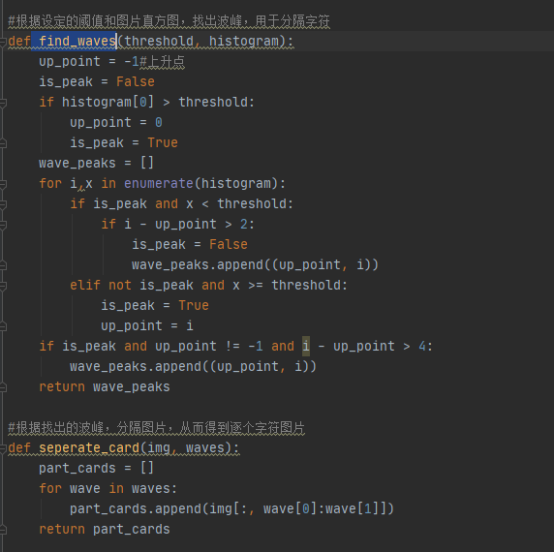This screenshot has height=552, width=554.
Task: Click 'is_peak = False' below up_point = -1
Action: pos(96,82)
